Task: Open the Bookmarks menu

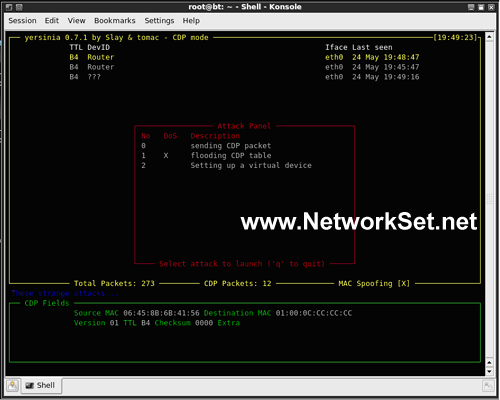Action: 115,21
